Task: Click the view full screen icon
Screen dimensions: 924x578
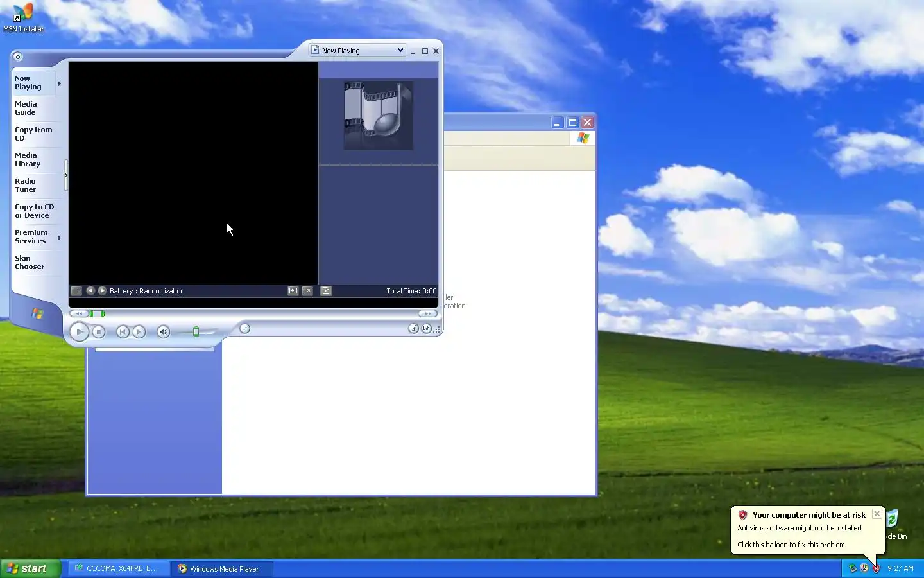Action: pos(307,291)
